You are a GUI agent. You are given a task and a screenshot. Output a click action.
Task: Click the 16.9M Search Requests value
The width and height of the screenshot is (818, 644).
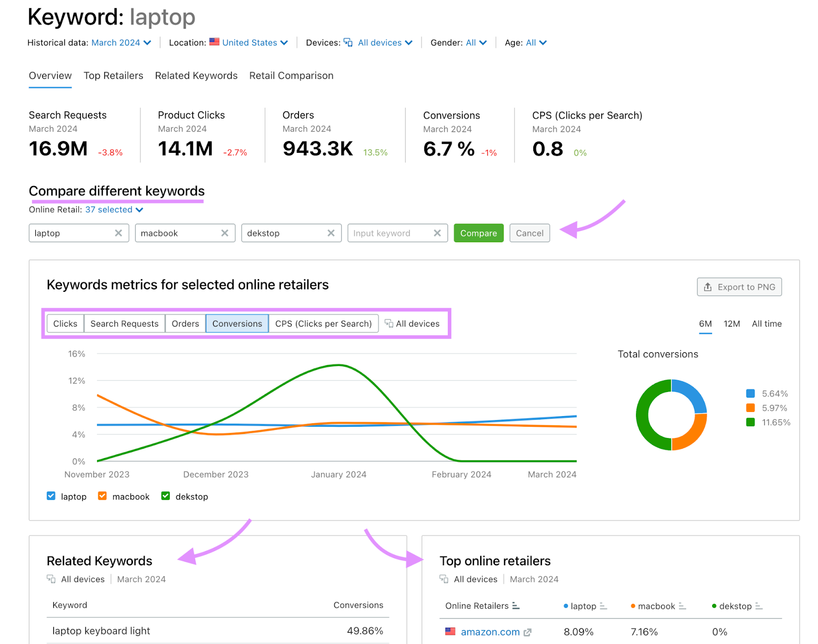coord(58,149)
